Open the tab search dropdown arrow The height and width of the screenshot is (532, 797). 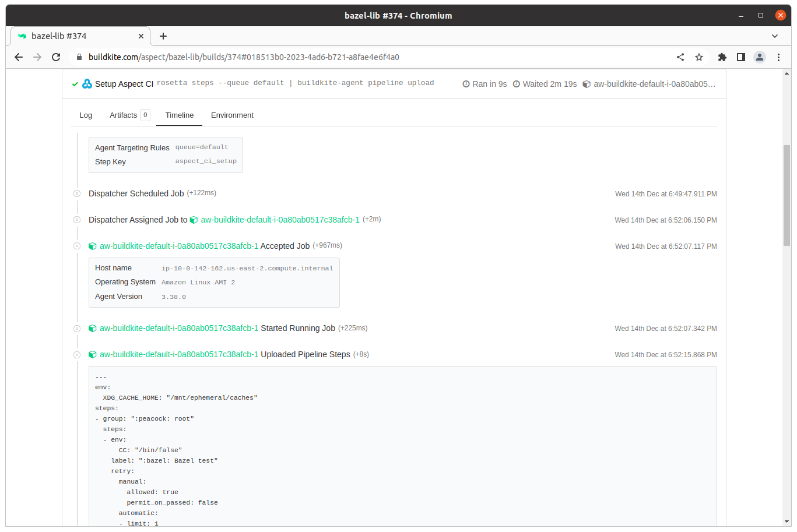click(x=775, y=36)
